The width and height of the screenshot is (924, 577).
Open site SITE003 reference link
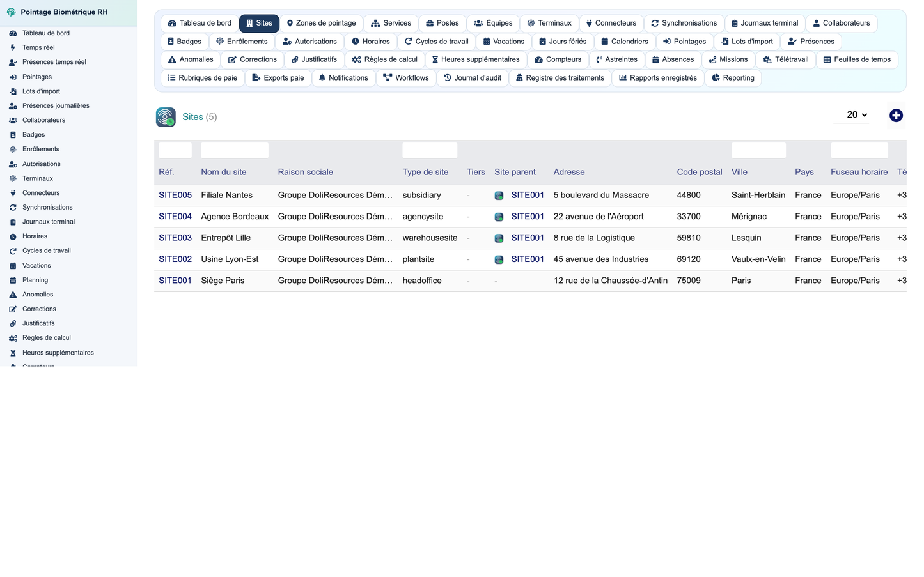(175, 238)
